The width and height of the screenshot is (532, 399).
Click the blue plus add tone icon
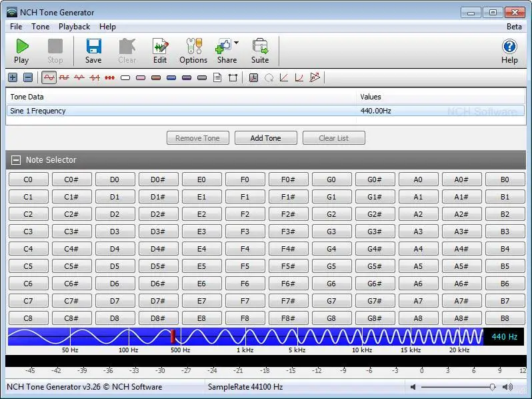pos(13,77)
